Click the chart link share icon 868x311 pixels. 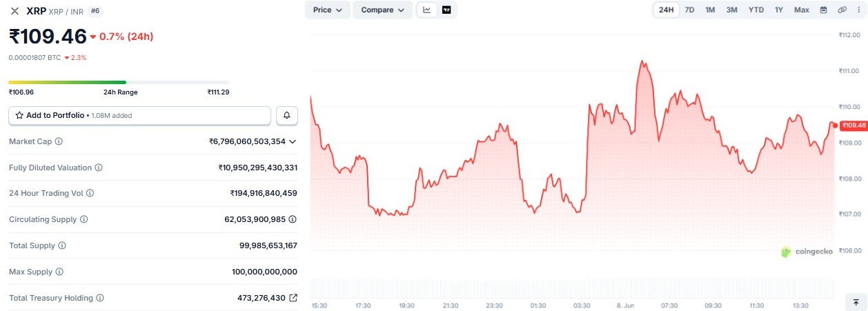[842, 10]
